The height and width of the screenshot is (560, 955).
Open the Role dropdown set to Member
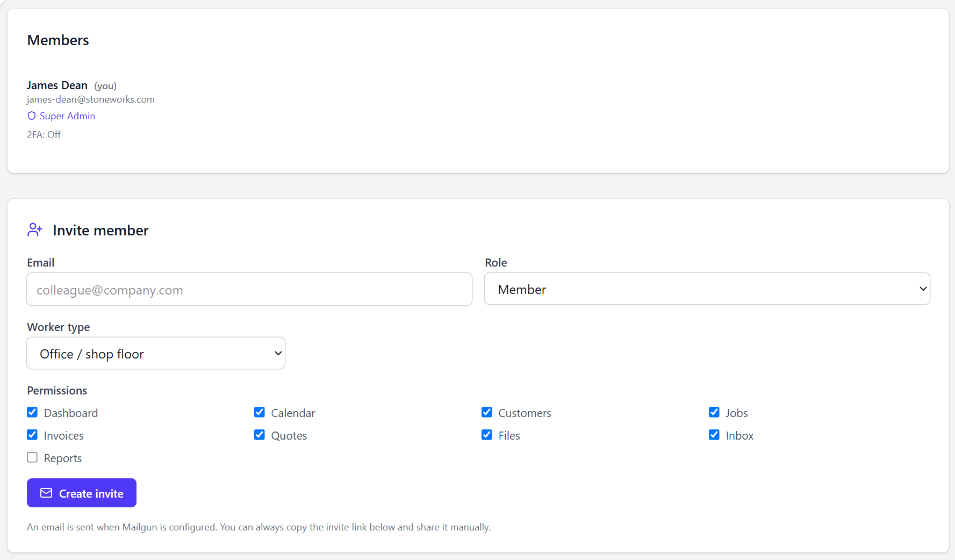pos(707,289)
